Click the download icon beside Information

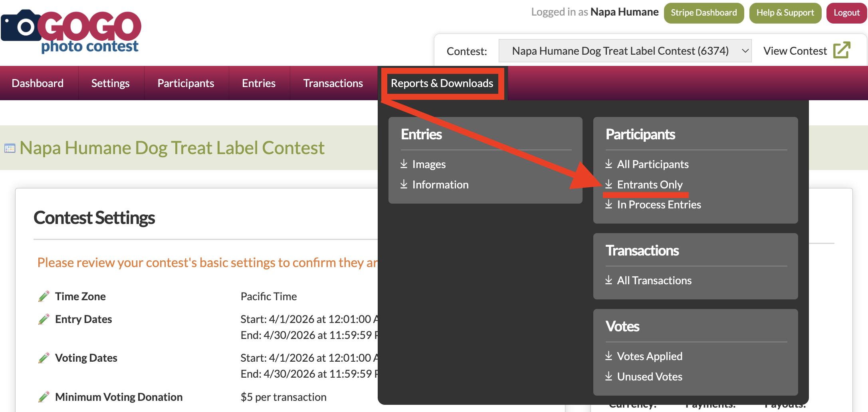404,184
